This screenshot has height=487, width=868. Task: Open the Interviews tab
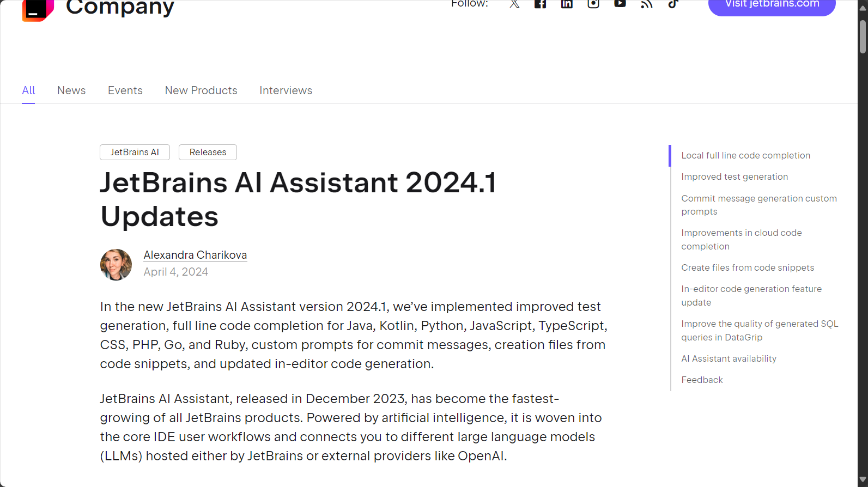pyautogui.click(x=286, y=90)
